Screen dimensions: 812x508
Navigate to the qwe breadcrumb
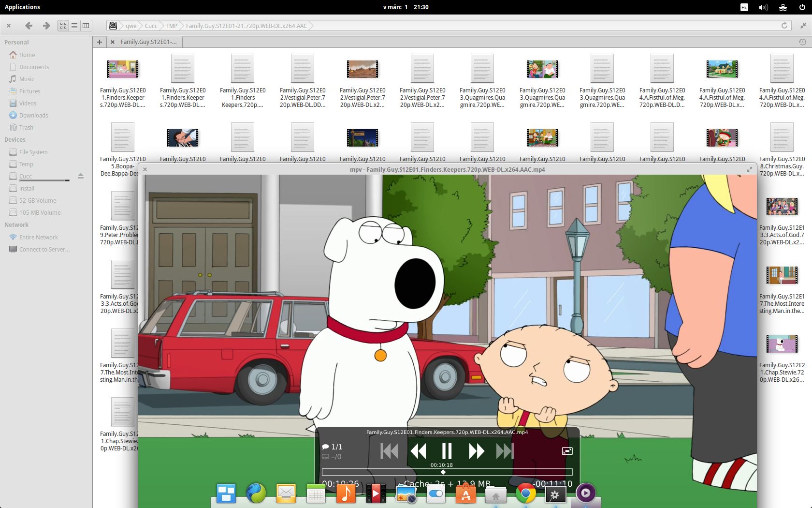131,26
